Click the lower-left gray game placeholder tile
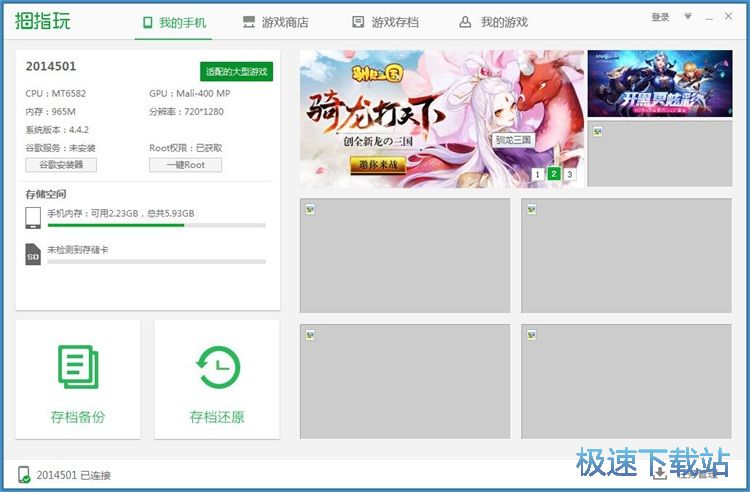This screenshot has width=750, height=492. coord(405,381)
